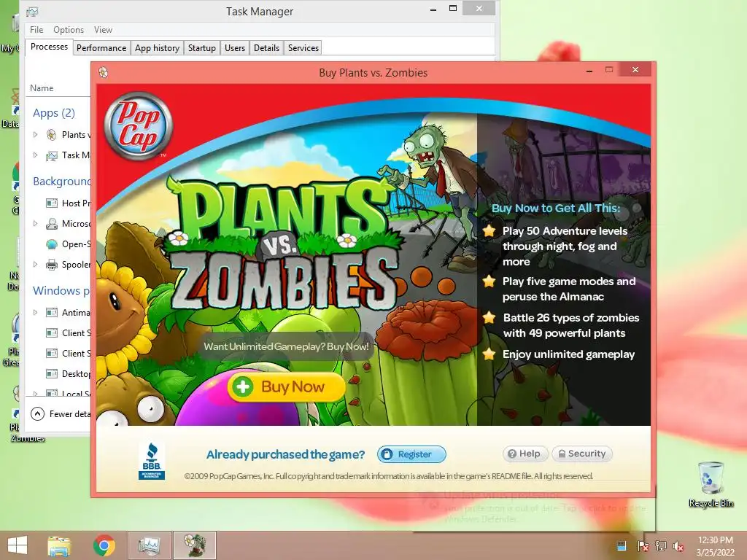The width and height of the screenshot is (747, 560).
Task: Click the Spooler printer icon
Action: tap(52, 264)
